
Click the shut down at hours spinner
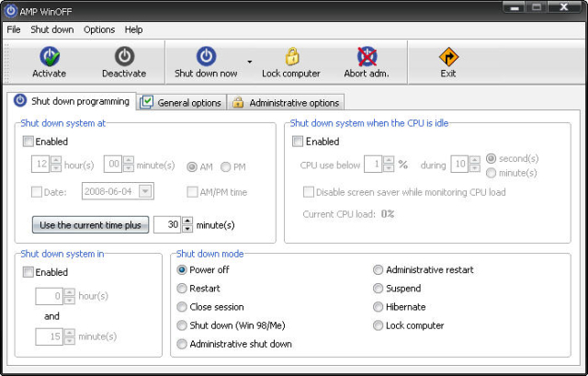coord(56,164)
